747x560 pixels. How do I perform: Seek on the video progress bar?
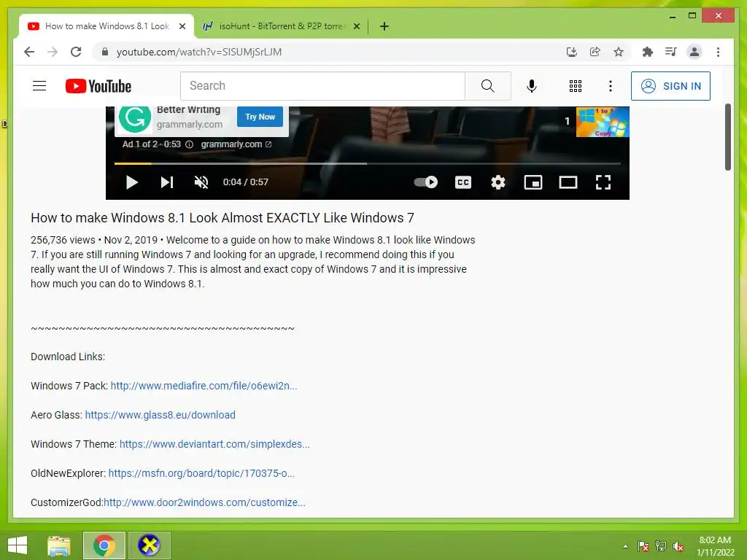[x=368, y=164]
